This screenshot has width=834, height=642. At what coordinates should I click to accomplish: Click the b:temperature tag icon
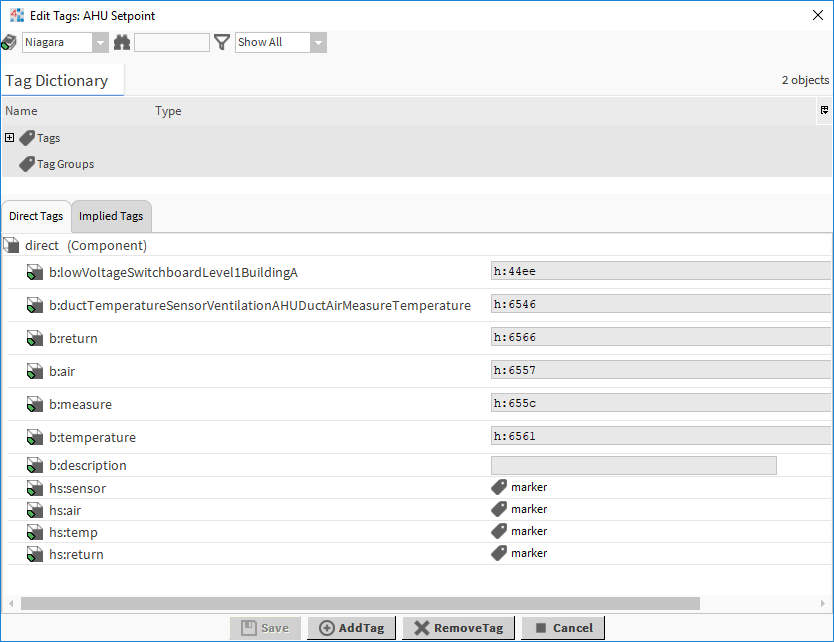point(35,437)
